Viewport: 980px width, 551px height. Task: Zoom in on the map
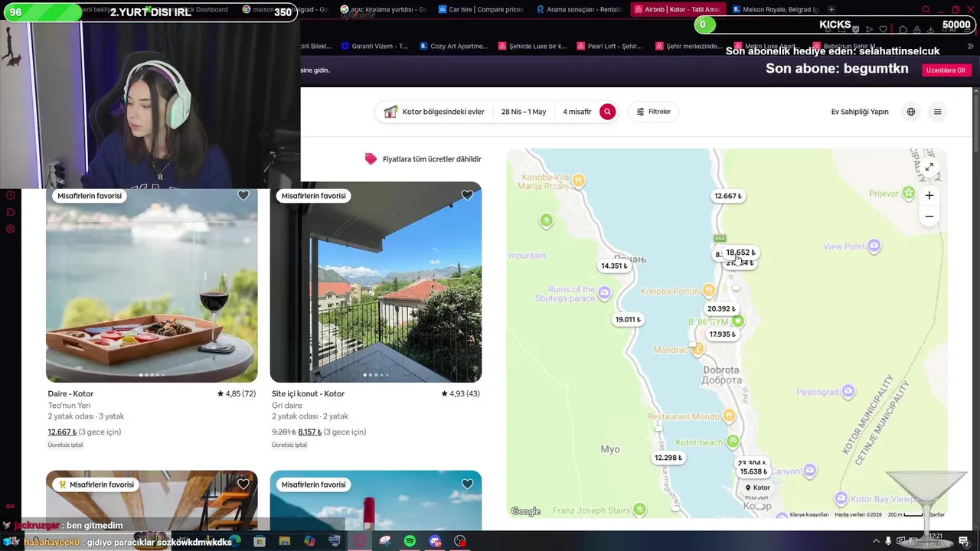(929, 195)
